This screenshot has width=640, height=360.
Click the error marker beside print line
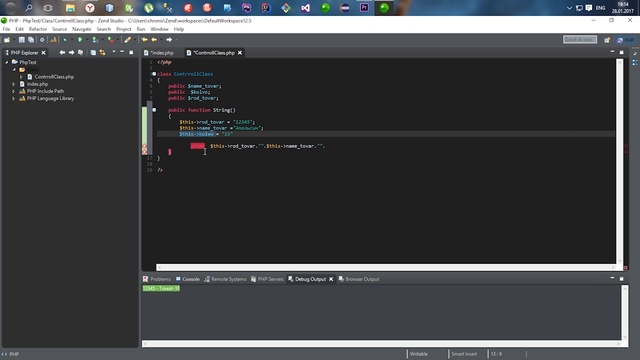point(144,146)
